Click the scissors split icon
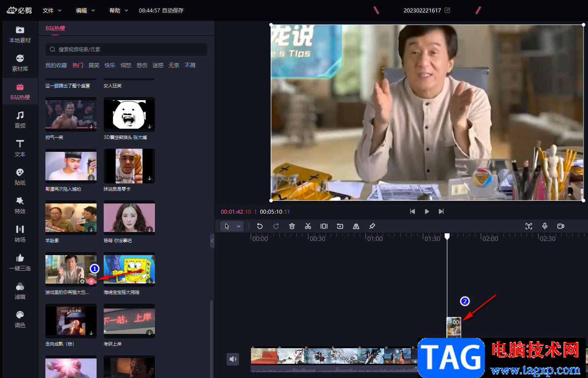Image resolution: width=588 pixels, height=378 pixels. pos(308,226)
